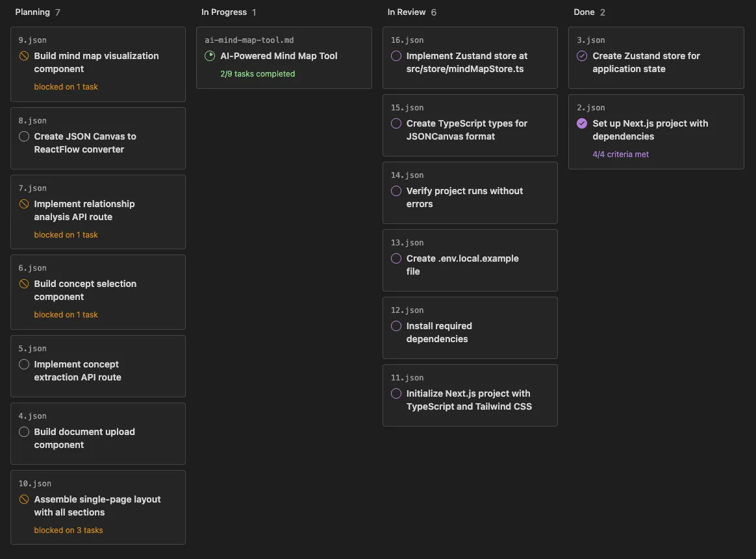This screenshot has width=756, height=559.
Task: Open the 15.json Create TypeScript types card
Action: click(470, 125)
